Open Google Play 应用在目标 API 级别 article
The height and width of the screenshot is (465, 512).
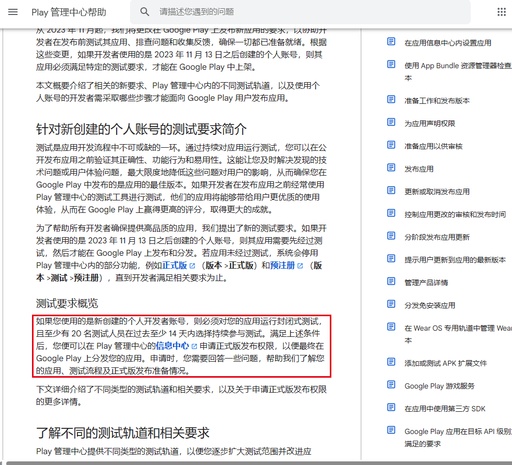458,438
